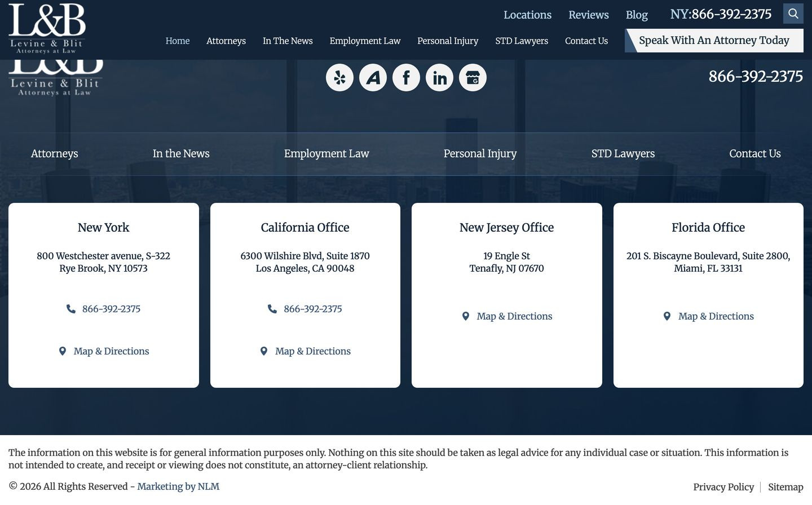This screenshot has height=505, width=812.
Task: Open the Avvo social icon
Action: coord(373,78)
